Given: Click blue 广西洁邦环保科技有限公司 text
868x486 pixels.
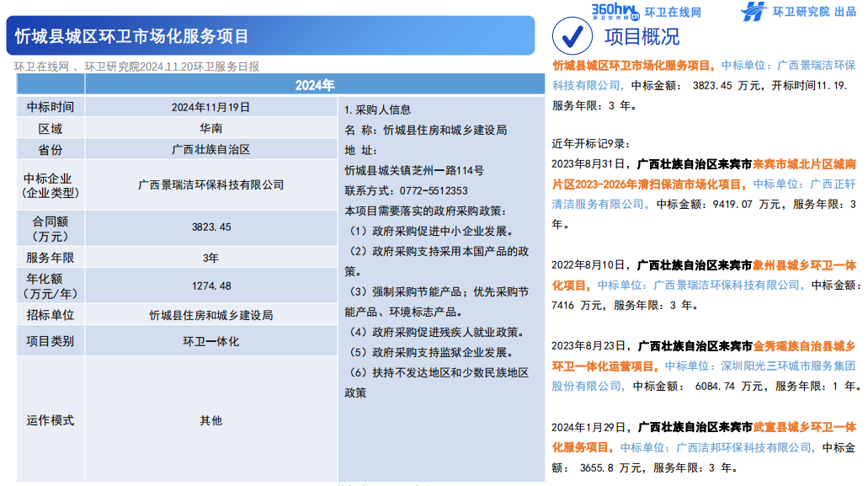Looking at the screenshot, I should [744, 447].
